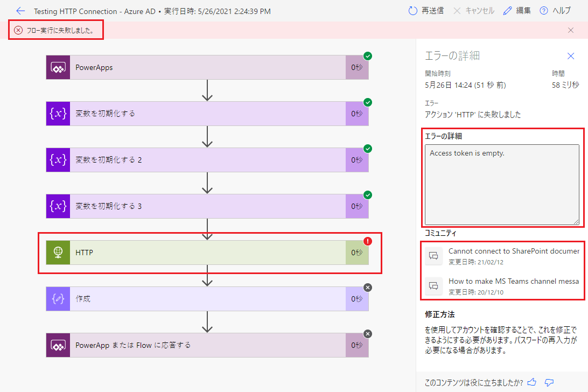
Task: Click the green success check on PowerApps
Action: coord(368,56)
